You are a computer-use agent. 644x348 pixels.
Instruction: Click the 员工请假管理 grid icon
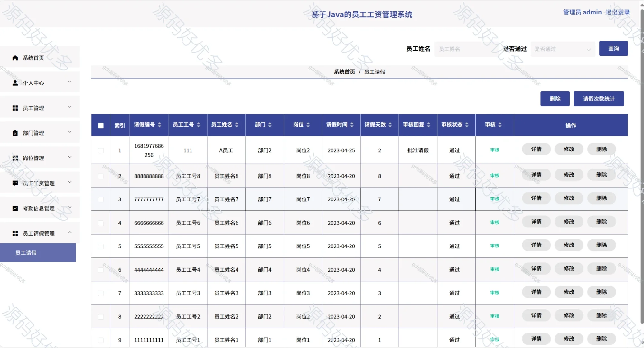pos(14,233)
